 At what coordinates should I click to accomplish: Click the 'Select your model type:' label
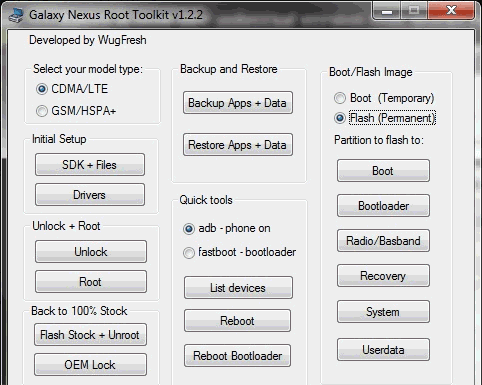coord(88,69)
